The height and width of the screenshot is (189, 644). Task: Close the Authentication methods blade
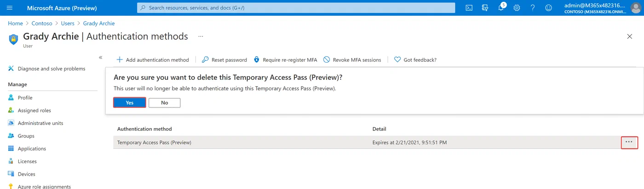[x=630, y=36]
